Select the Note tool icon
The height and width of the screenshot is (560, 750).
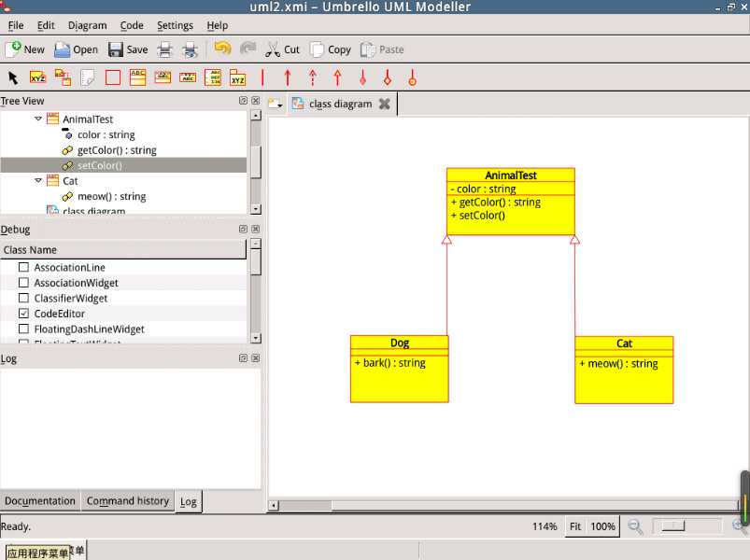click(88, 77)
